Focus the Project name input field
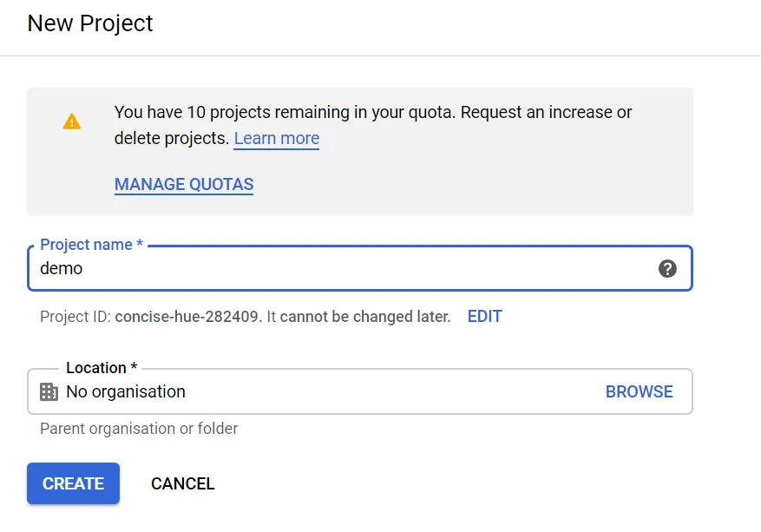This screenshot has height=532, width=761. [x=359, y=268]
